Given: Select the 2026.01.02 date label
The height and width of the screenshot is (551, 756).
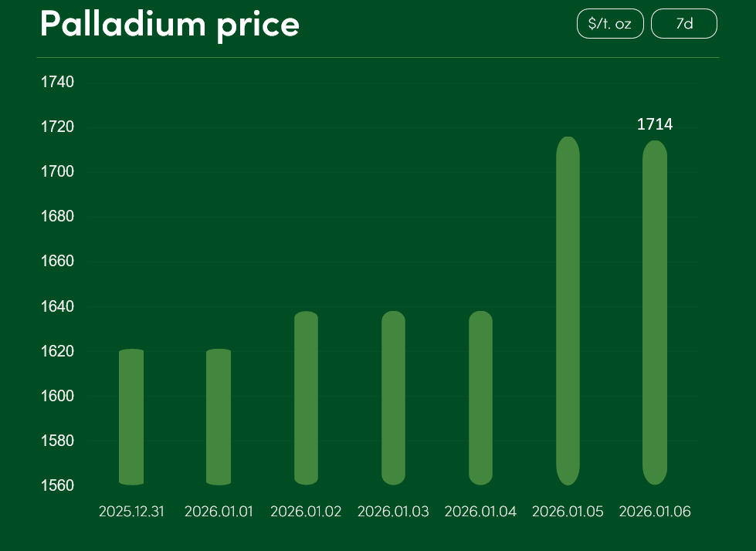Looking at the screenshot, I should click(x=306, y=512).
